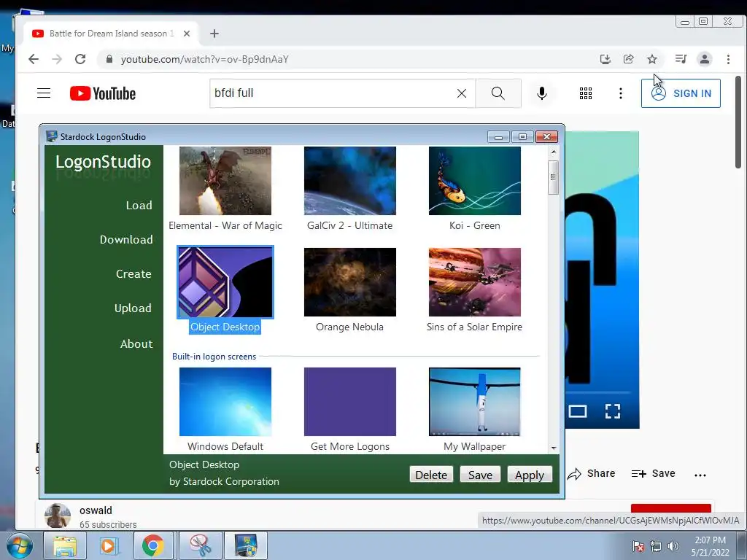Bookmark this page with the star icon
This screenshot has height=560, width=747.
[651, 59]
